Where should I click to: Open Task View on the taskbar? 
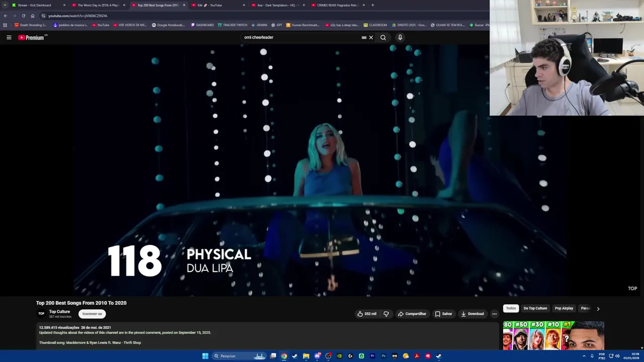(x=273, y=356)
